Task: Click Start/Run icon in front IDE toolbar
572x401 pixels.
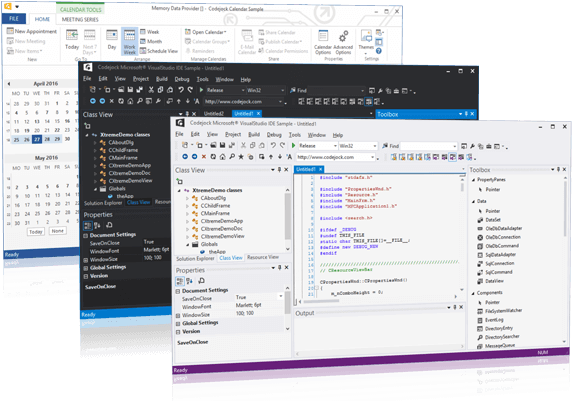Action: click(293, 146)
